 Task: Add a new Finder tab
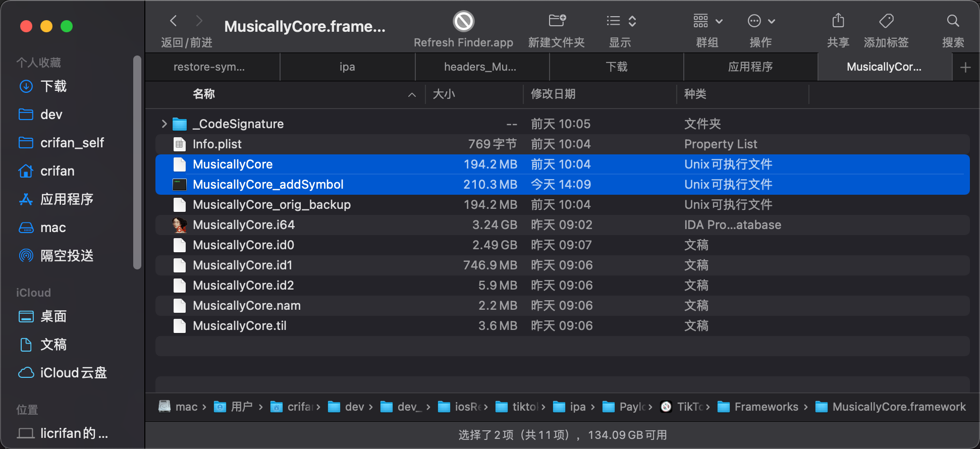965,68
